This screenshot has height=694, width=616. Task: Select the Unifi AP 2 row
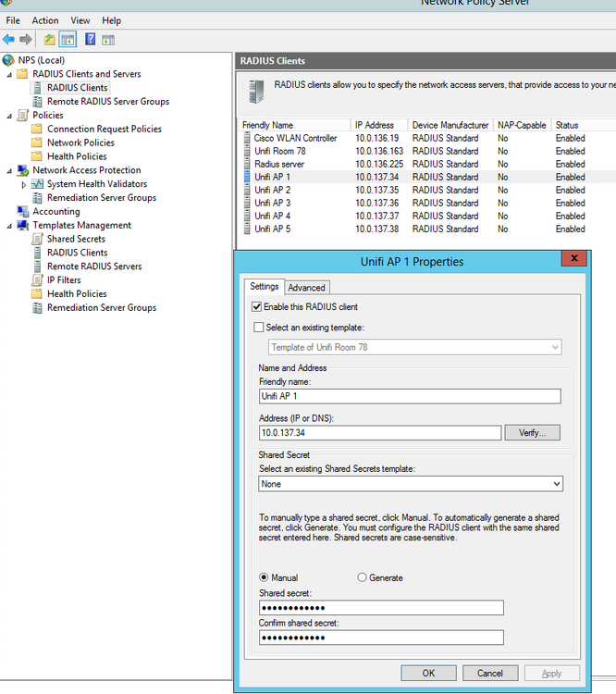427,190
